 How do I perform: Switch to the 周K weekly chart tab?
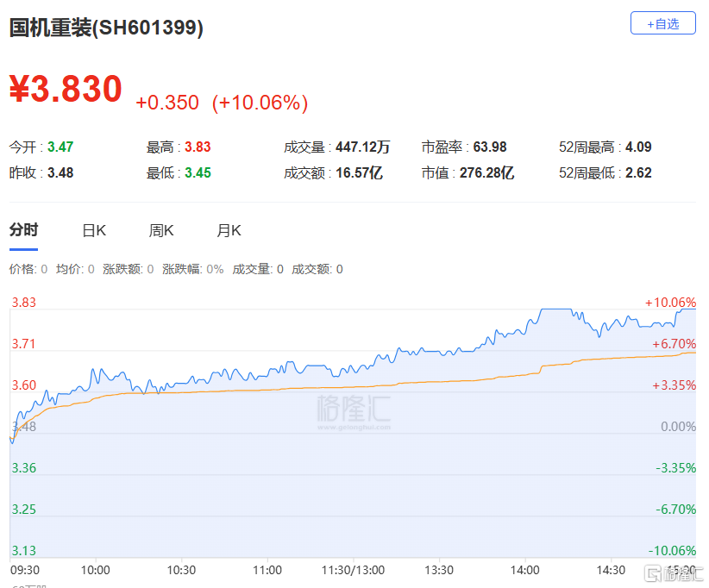coord(160,230)
